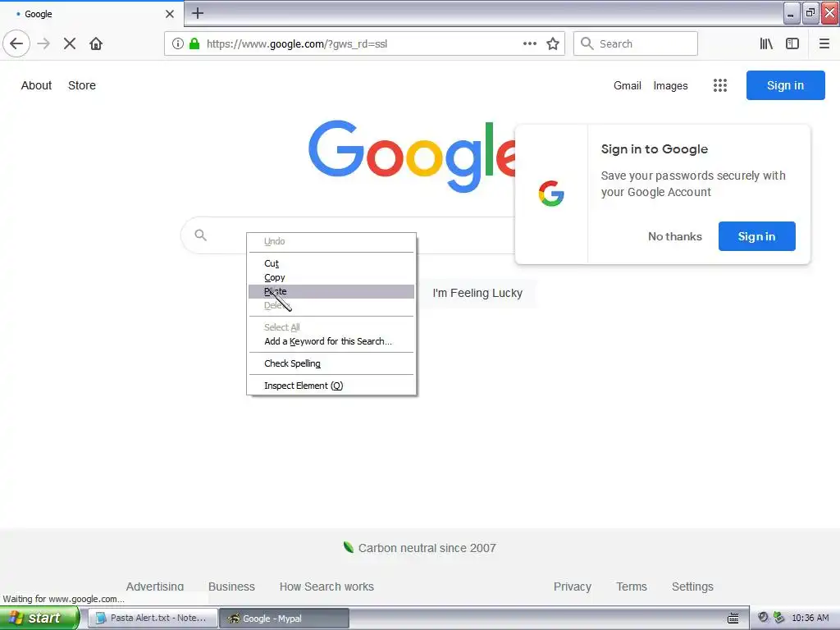Open the Library bookshelf icon
The width and height of the screenshot is (840, 630).
[x=766, y=43]
